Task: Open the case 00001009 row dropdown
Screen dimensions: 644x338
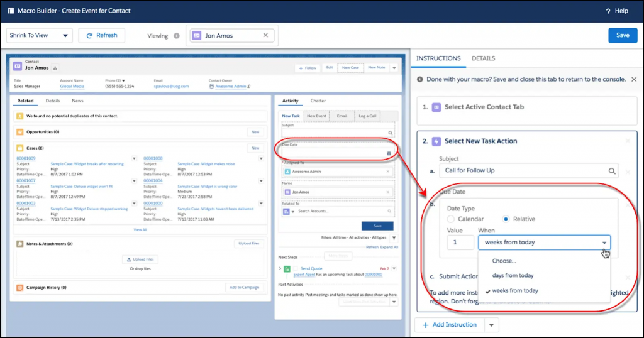Action: [x=134, y=158]
